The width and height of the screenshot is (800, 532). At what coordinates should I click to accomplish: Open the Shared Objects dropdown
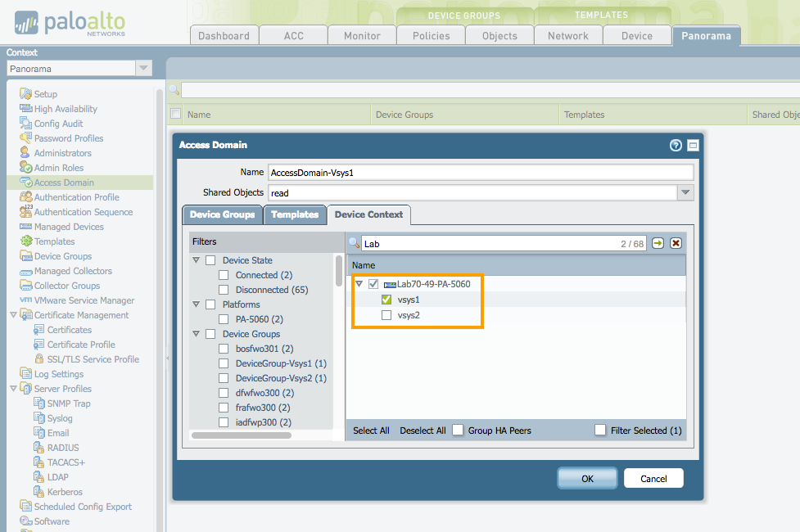coord(686,192)
